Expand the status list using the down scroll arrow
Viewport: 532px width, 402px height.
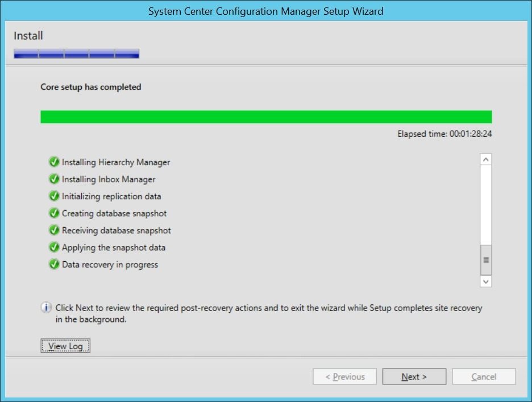(485, 282)
